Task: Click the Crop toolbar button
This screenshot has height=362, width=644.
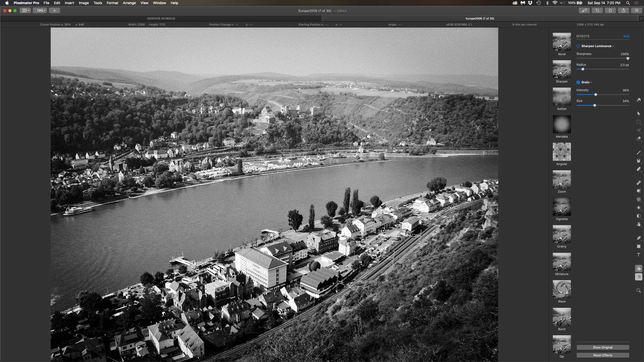Action: pos(597,11)
